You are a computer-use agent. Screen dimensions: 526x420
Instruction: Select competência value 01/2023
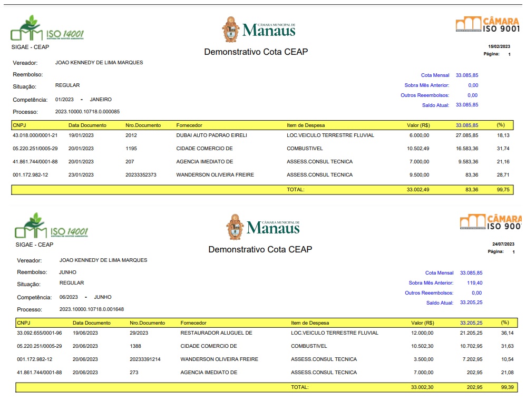tap(64, 100)
